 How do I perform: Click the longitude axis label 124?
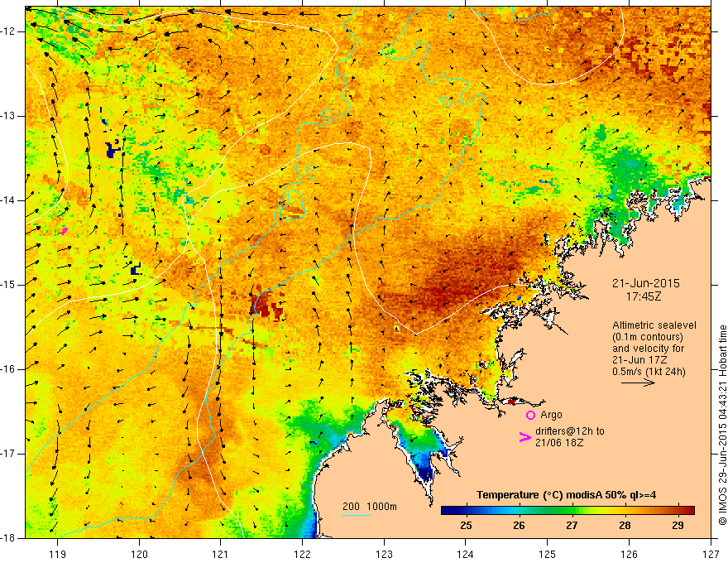click(x=466, y=554)
